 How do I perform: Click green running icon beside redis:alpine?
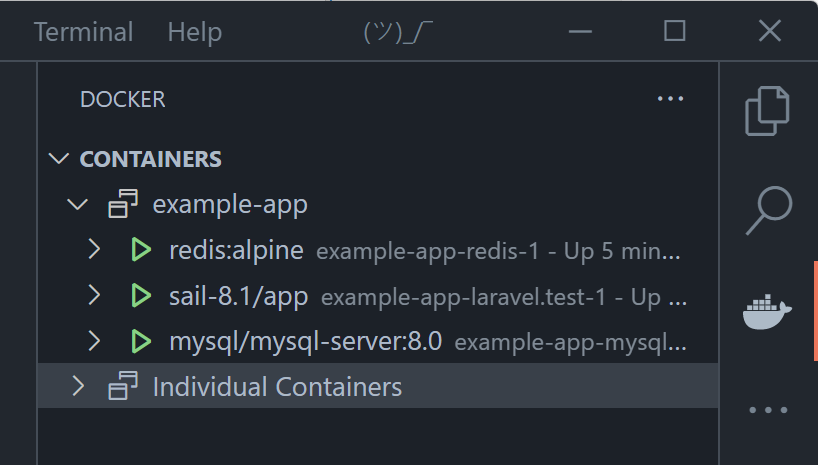[140, 250]
